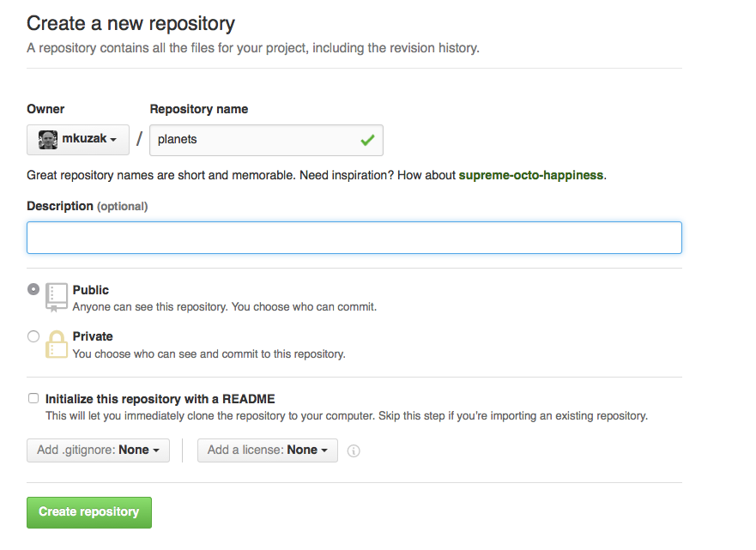Select the Private visibility radio button
This screenshot has height=550, width=756.
(32, 335)
